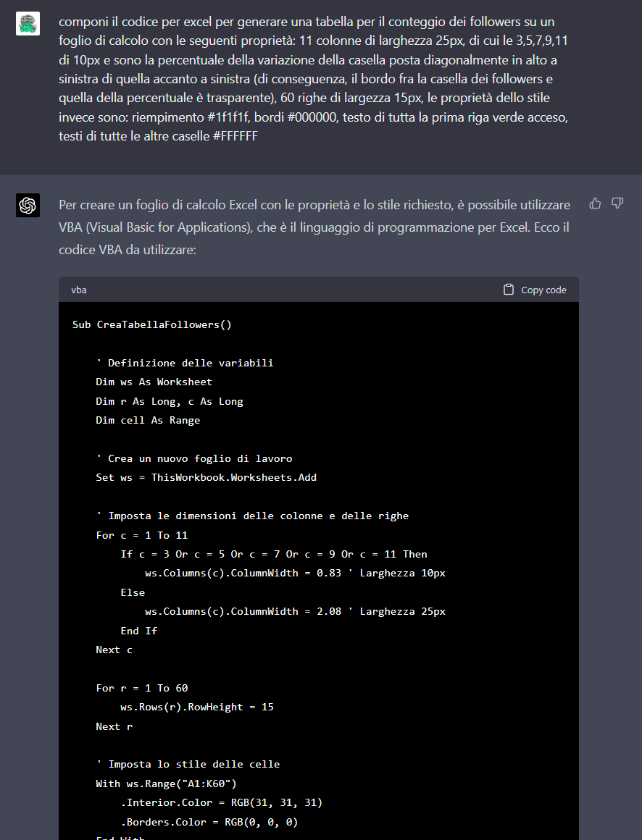Click the clipboard icon in code header

(x=509, y=289)
